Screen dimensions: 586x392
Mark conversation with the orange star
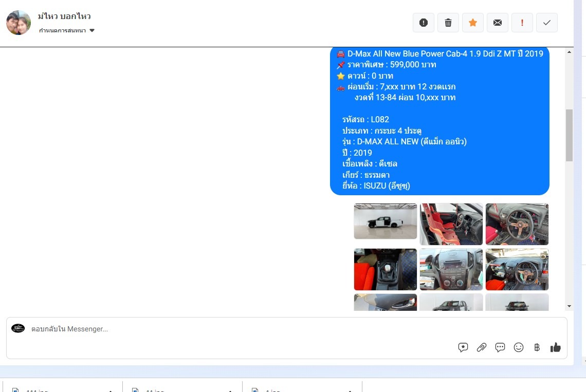click(473, 23)
